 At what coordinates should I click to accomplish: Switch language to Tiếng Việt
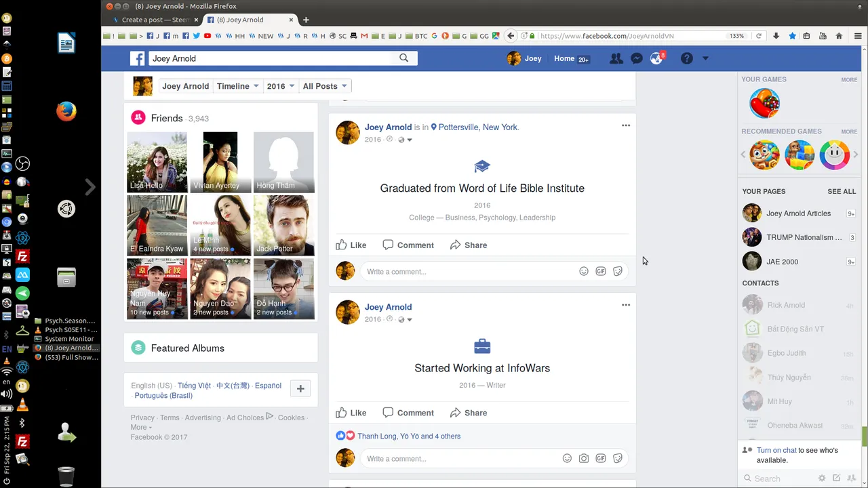194,386
